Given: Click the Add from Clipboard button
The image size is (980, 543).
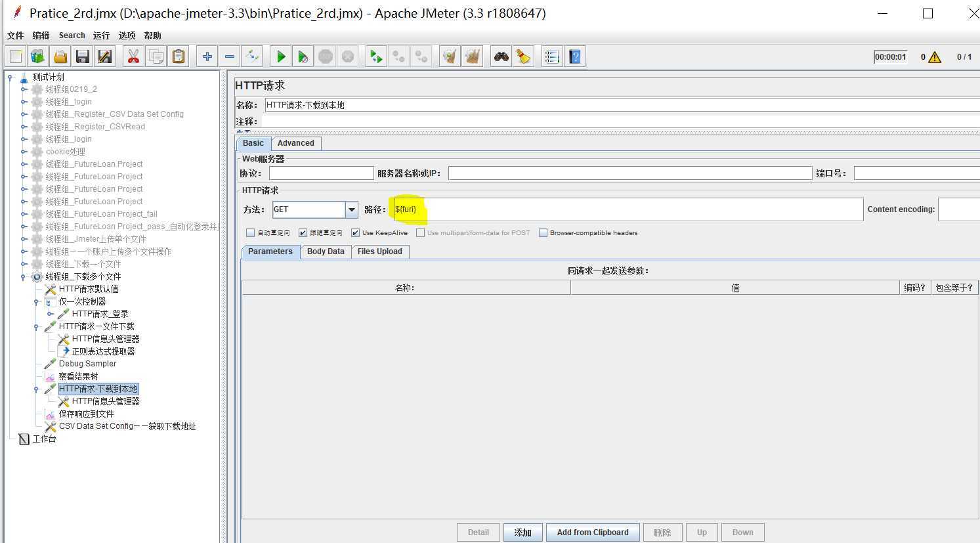Looking at the screenshot, I should [x=593, y=532].
